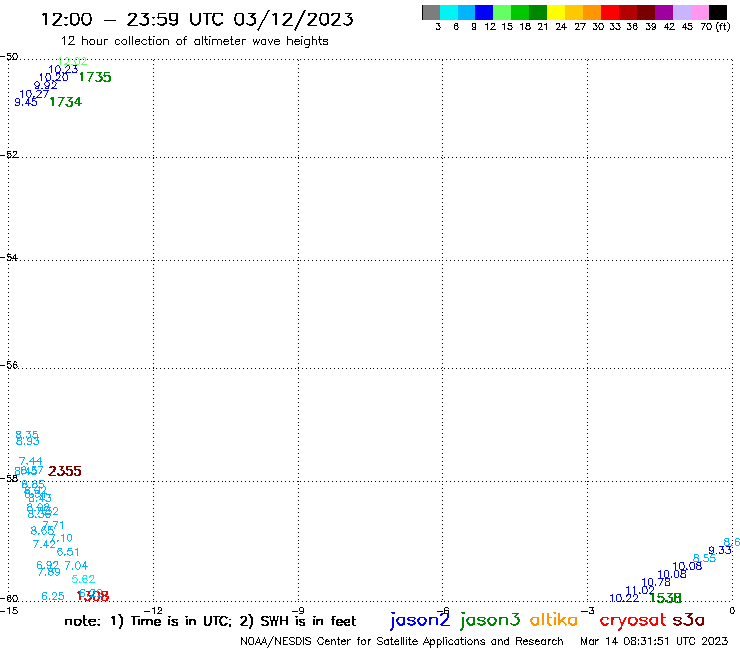Click the altika satellite legend label
This screenshot has width=740, height=650.
pos(554,619)
